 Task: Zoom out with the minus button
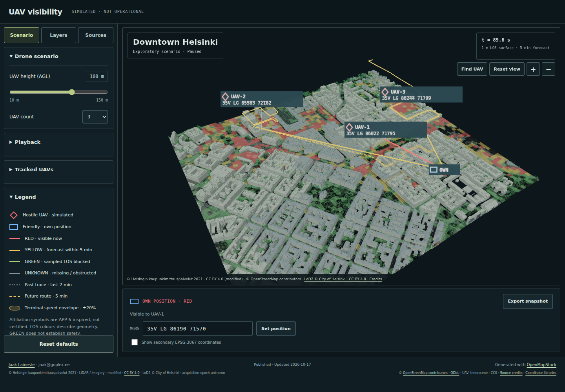(x=548, y=69)
